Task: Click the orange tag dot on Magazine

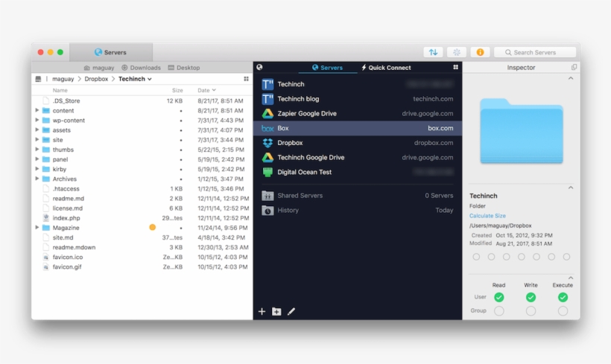Action: tap(152, 227)
